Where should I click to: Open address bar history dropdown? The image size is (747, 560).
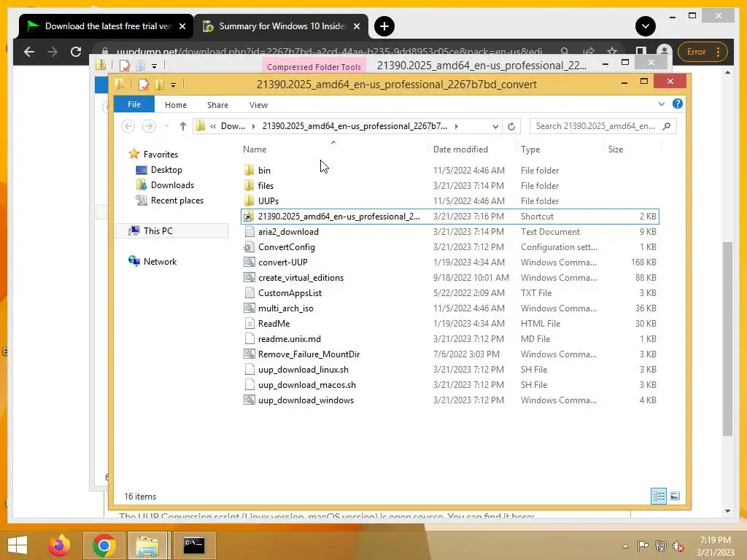click(495, 126)
